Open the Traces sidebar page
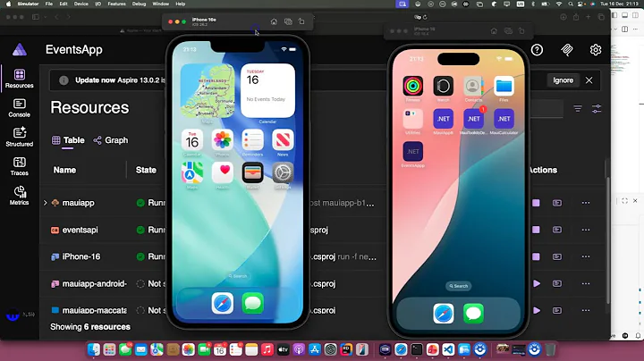This screenshot has width=644, height=361. click(20, 166)
